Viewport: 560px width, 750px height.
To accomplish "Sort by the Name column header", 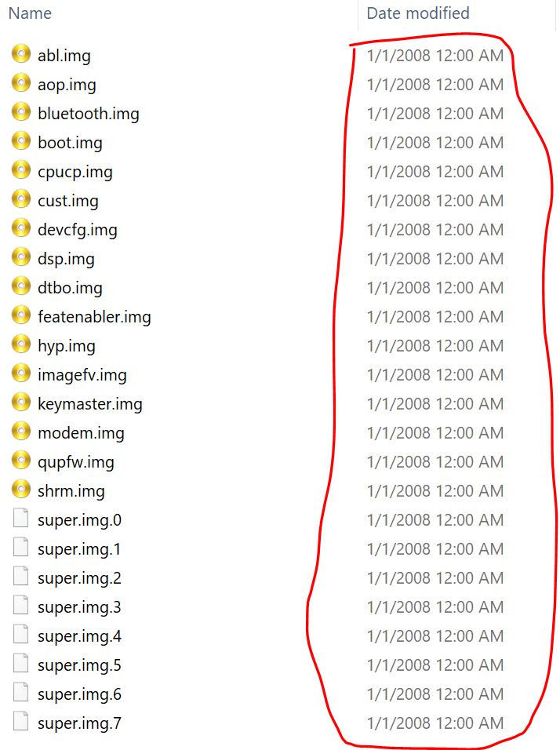I will [30, 13].
